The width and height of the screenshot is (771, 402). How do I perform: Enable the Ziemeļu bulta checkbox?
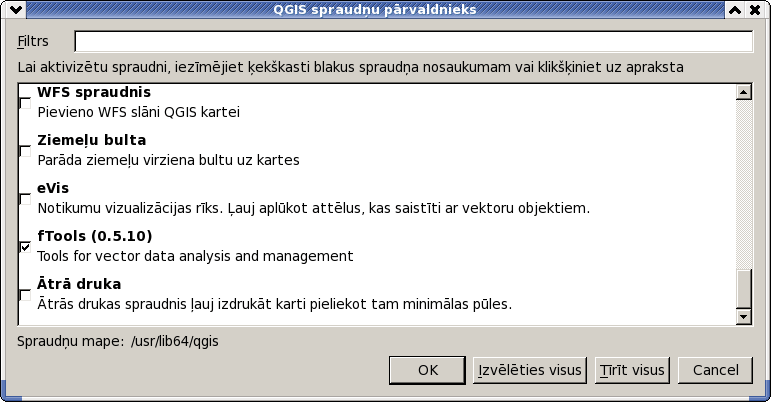tap(25, 151)
